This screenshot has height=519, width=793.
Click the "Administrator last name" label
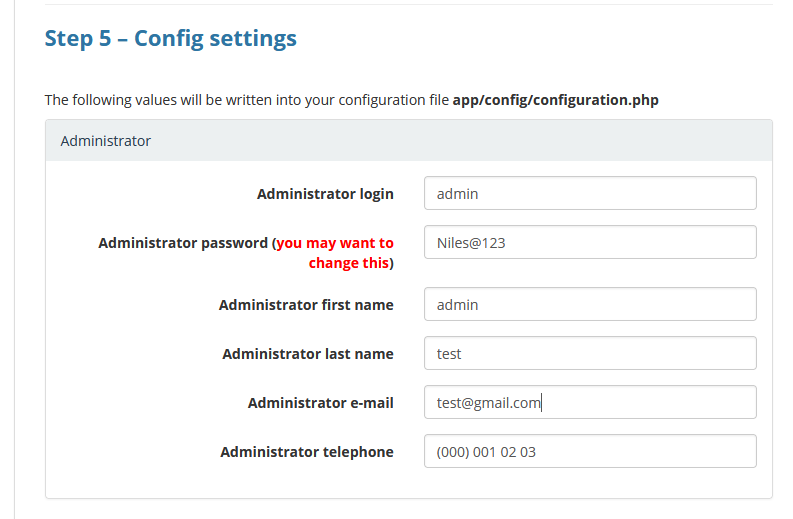308,354
